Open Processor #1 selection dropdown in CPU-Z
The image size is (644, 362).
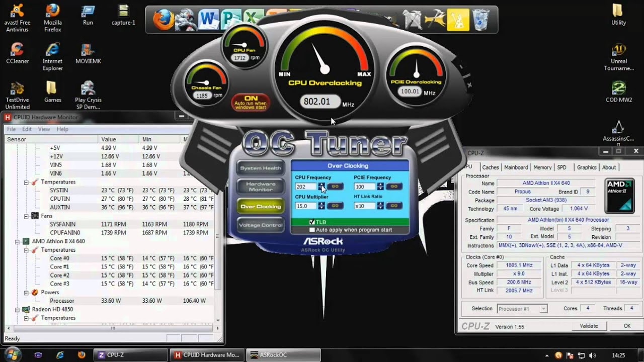[x=522, y=309]
